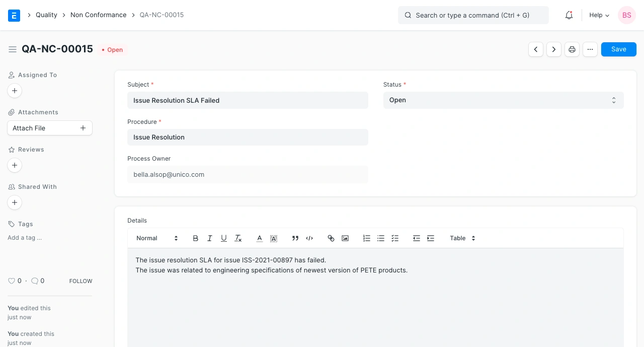The height and width of the screenshot is (347, 644).
Task: Start an ordered numbered list
Action: click(367, 238)
